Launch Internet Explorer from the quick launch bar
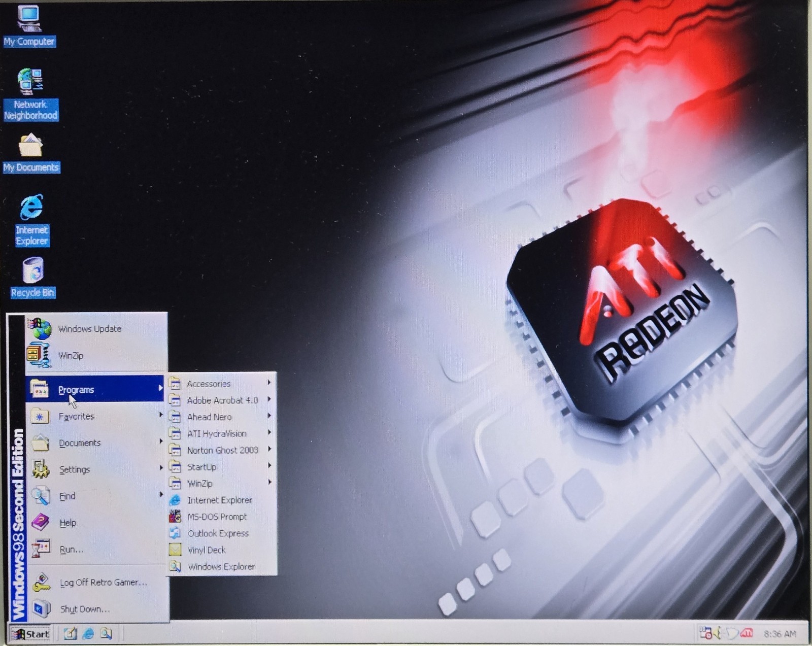 pos(88,633)
